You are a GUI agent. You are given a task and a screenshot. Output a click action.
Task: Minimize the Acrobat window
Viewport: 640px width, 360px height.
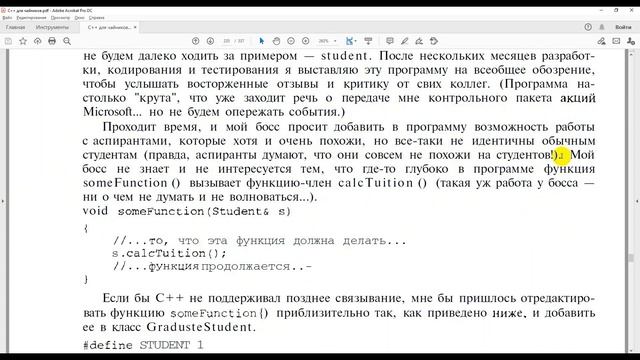(x=601, y=10)
